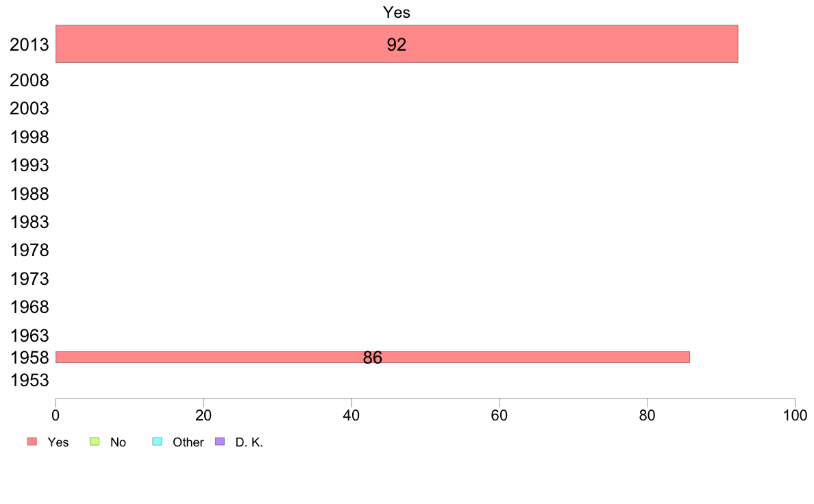Viewport: 814px width, 504px height.
Task: Click the 2008 year label
Action: click(x=29, y=80)
